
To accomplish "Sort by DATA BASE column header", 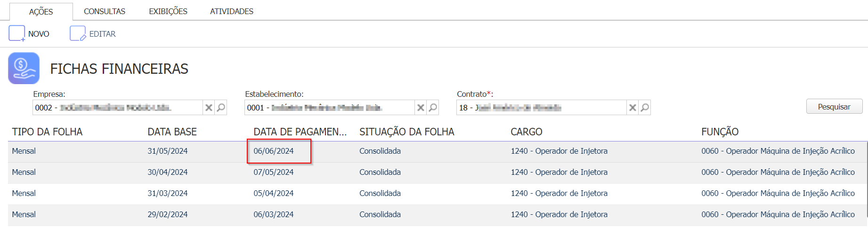I will point(172,132).
